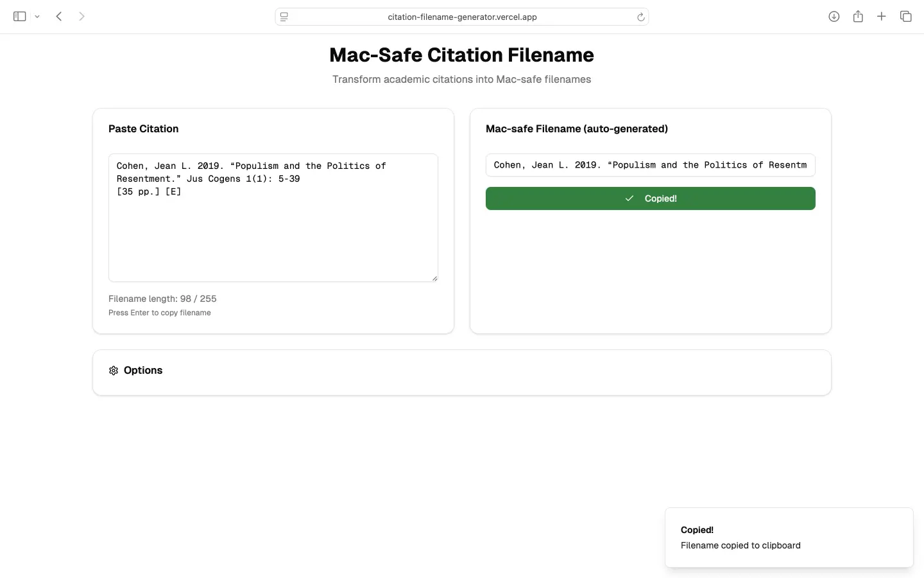Viewport: 924px width, 578px height.
Task: Select the generated Mac-safe filename field
Action: click(650, 165)
